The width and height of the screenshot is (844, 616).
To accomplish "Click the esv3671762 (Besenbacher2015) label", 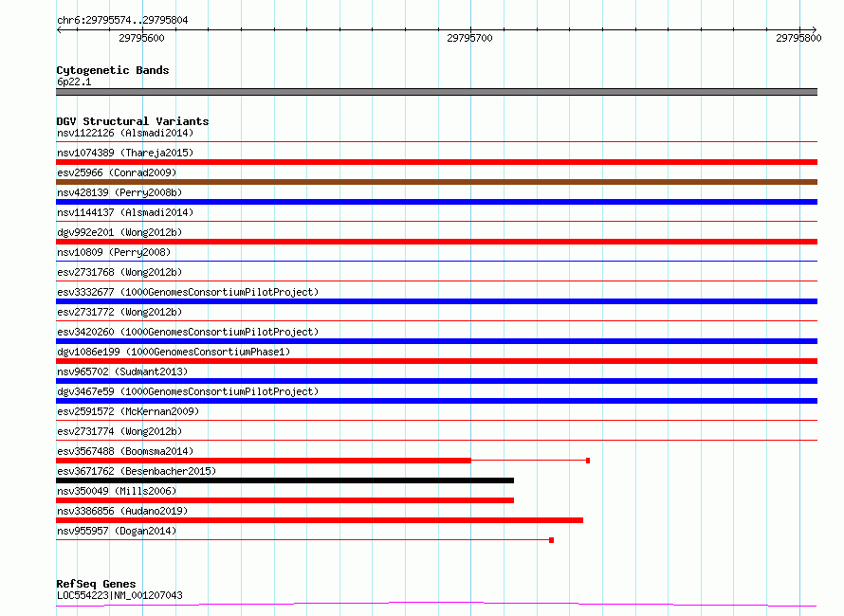I will [x=137, y=471].
